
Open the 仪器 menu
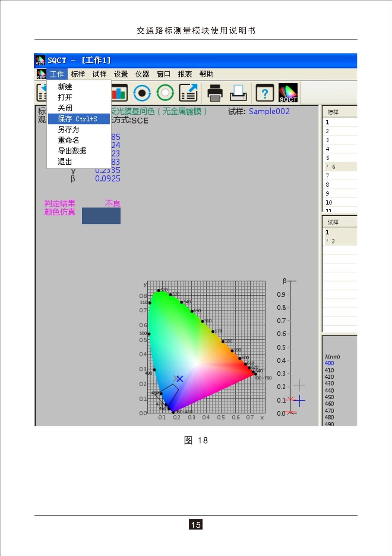tap(142, 74)
